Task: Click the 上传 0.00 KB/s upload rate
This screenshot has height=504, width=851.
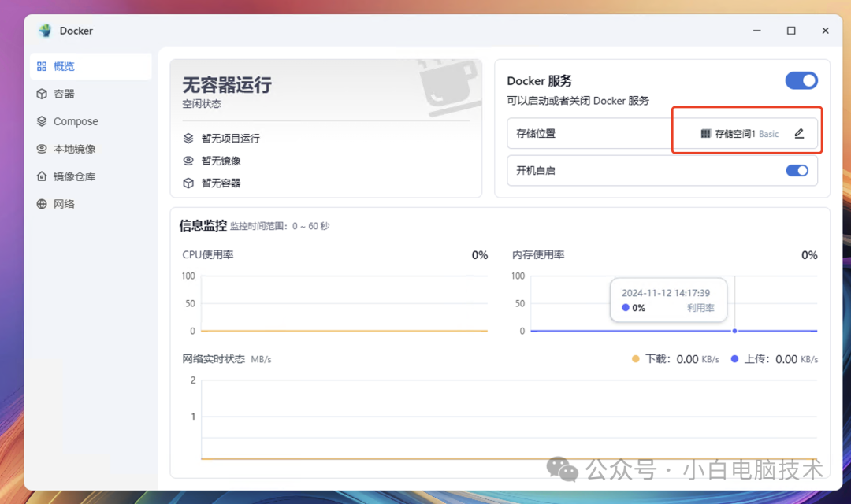Action: tap(781, 359)
